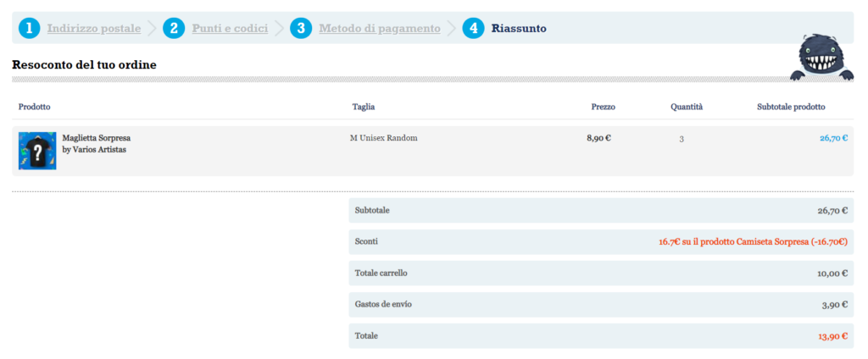The image size is (868, 359).
Task: Open the Maglietta Sorpresa product thumbnail
Action: click(37, 151)
